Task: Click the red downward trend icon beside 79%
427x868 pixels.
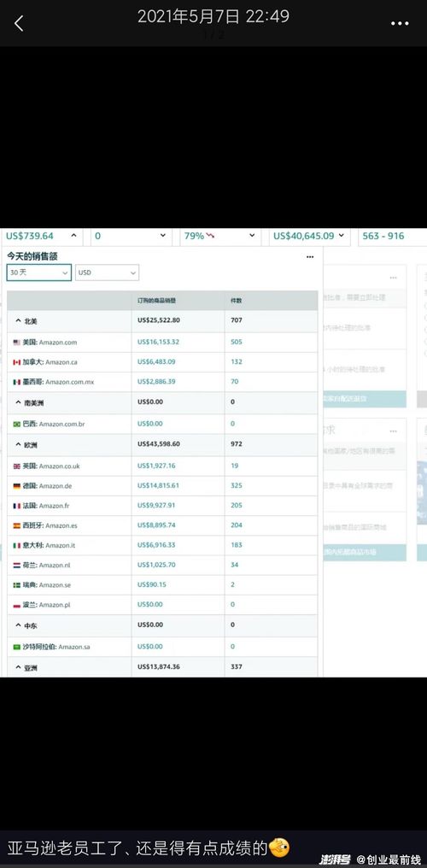Action: coord(211,236)
